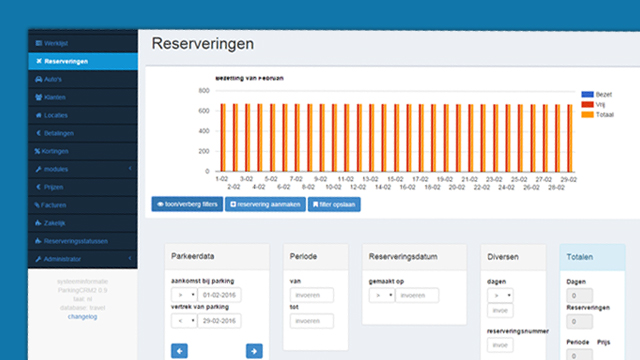Viewport: 640px width, 360px height.
Task: Click the chart bar for 29-02
Action: pyautogui.click(x=570, y=138)
